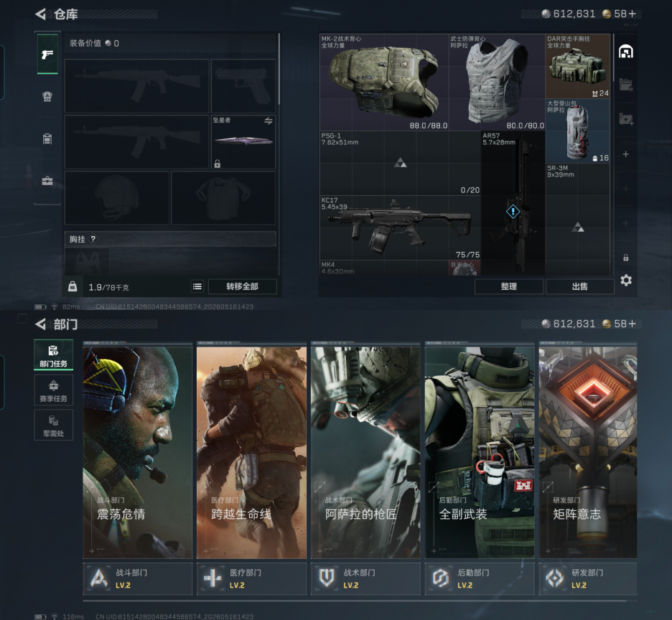672x620 pixels.
Task: Select the MK-2战术背心 armor item
Action: [384, 83]
